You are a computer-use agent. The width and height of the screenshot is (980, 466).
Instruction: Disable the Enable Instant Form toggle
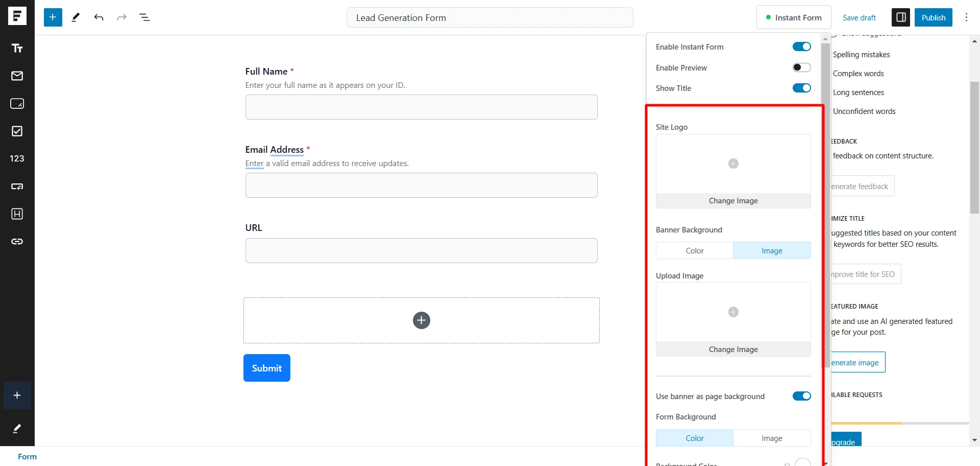coord(801,46)
